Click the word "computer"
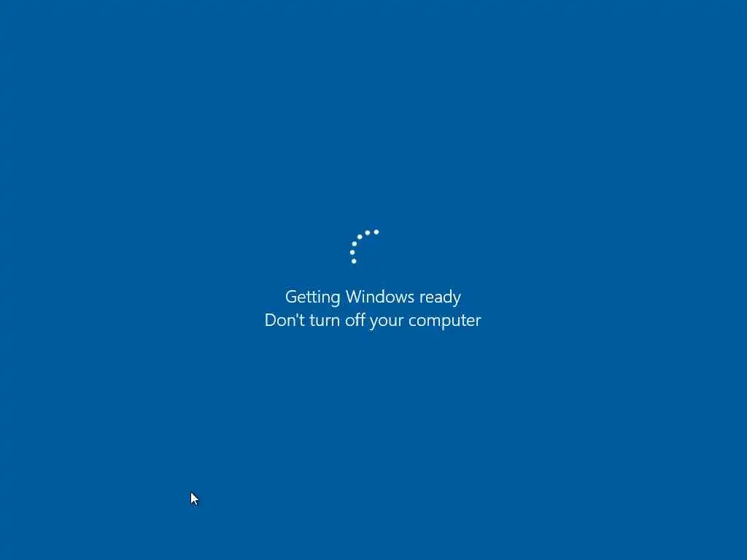 [445, 321]
